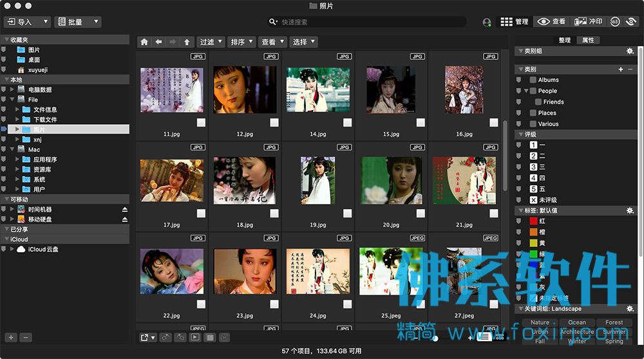This screenshot has height=359, width=644.
Task: Collapse the 收藏夹 favorites section
Action: pos(6,40)
